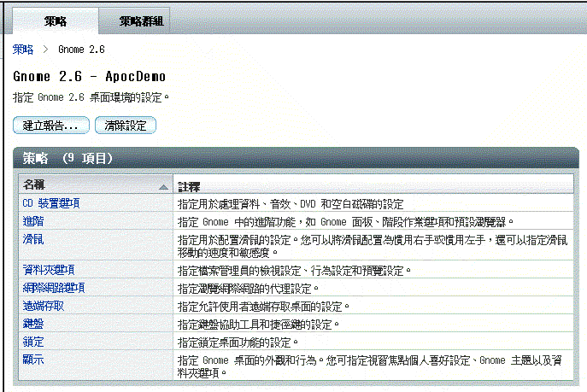Open the 遠端存取 policy link
587x392 pixels.
(44, 306)
